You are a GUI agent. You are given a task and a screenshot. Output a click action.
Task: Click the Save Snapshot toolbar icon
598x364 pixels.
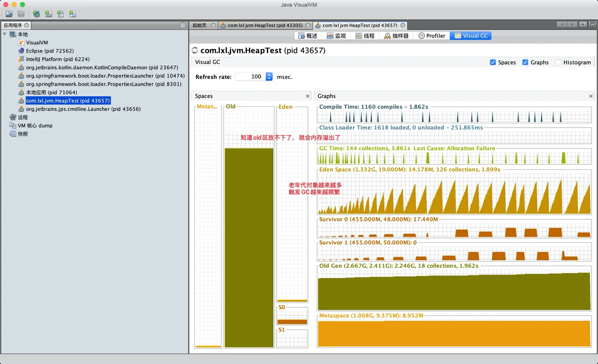coord(21,14)
